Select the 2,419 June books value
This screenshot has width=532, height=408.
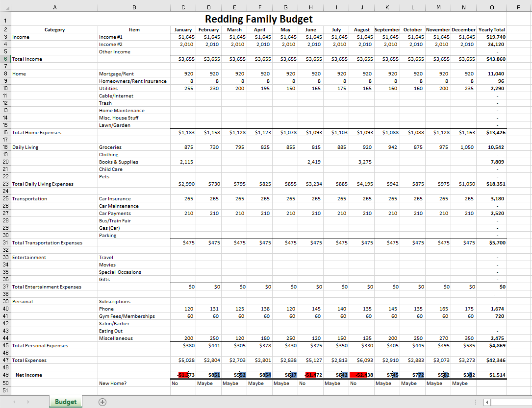click(x=310, y=162)
